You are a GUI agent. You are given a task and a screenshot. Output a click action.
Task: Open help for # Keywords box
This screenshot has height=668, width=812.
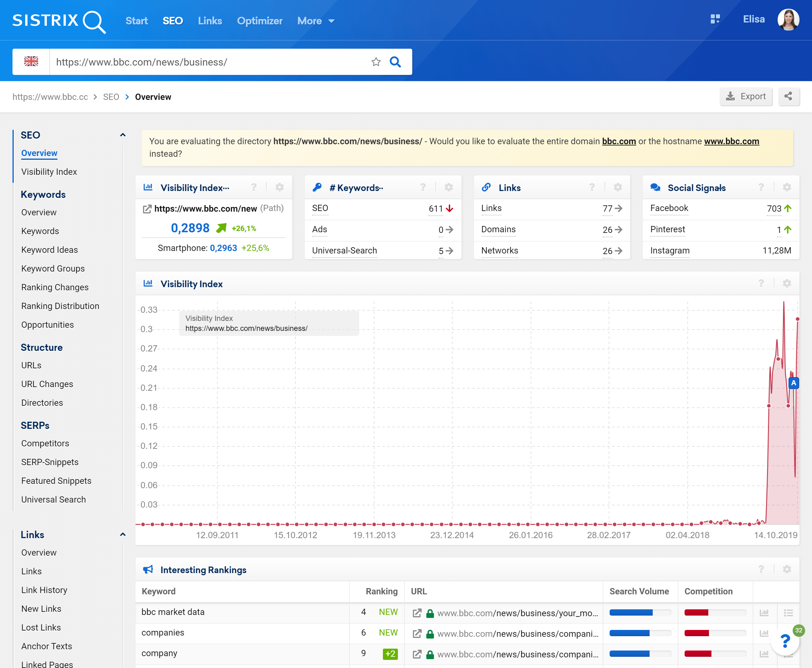(x=423, y=187)
